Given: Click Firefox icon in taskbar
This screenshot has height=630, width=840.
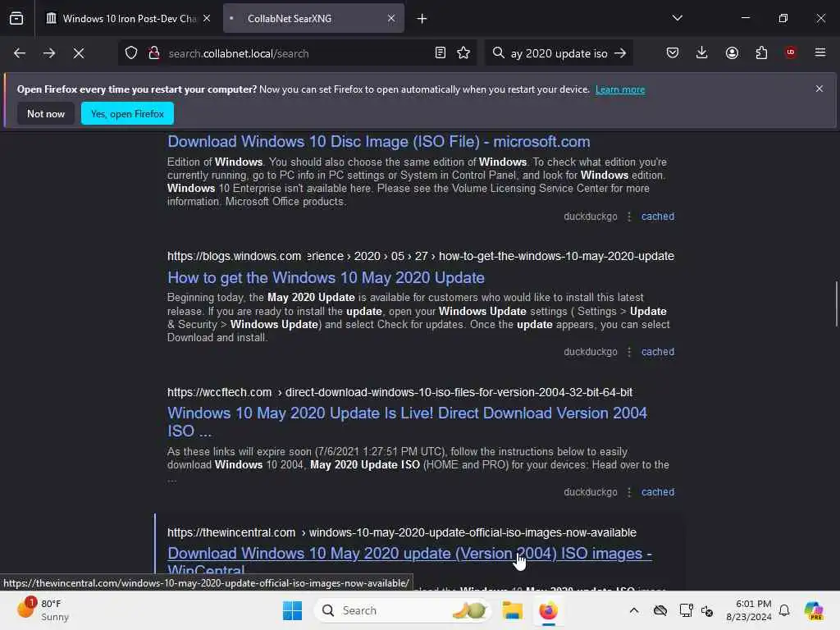Looking at the screenshot, I should coord(548,610).
